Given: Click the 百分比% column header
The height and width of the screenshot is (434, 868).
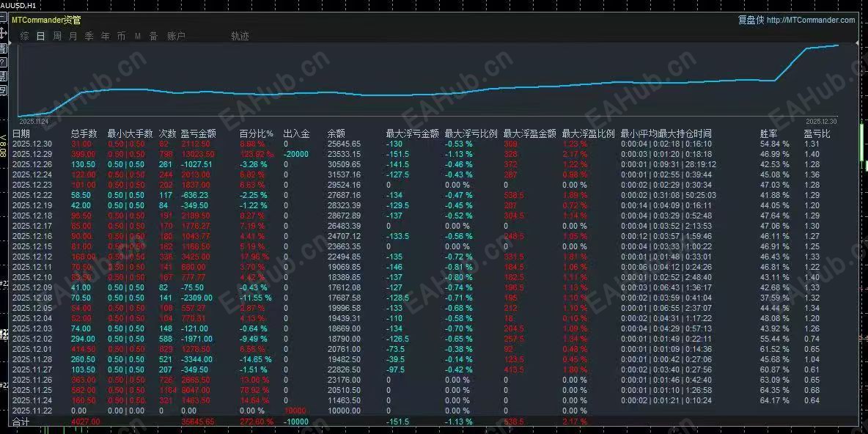Looking at the screenshot, I should pos(257,133).
